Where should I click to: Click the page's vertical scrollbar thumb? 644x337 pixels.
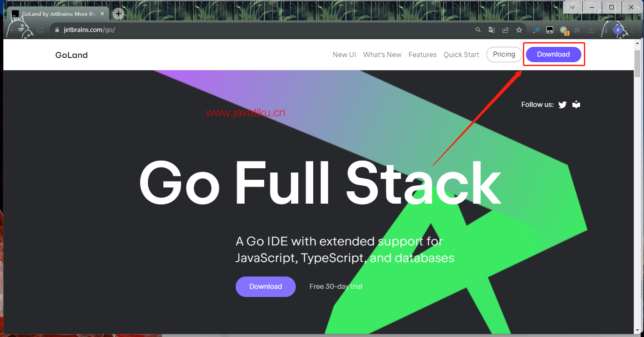(638, 63)
